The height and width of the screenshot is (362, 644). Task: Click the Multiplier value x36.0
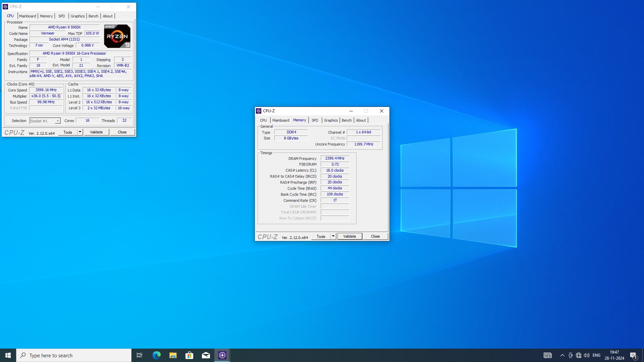point(46,96)
